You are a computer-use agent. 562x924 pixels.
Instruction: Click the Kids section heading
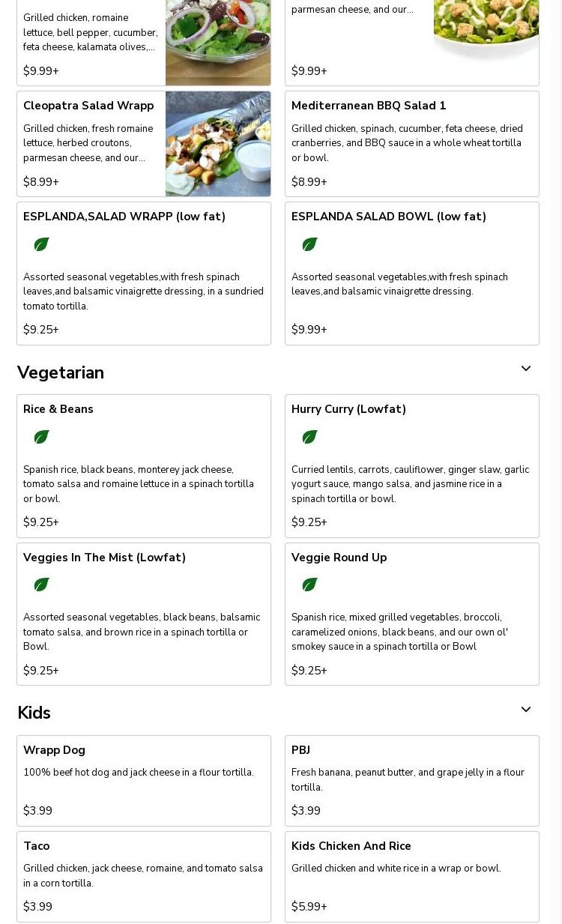[34, 713]
